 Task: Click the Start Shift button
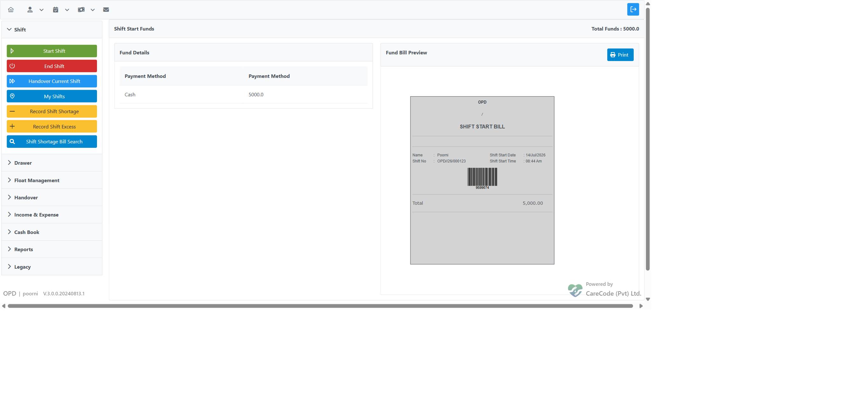(x=52, y=51)
